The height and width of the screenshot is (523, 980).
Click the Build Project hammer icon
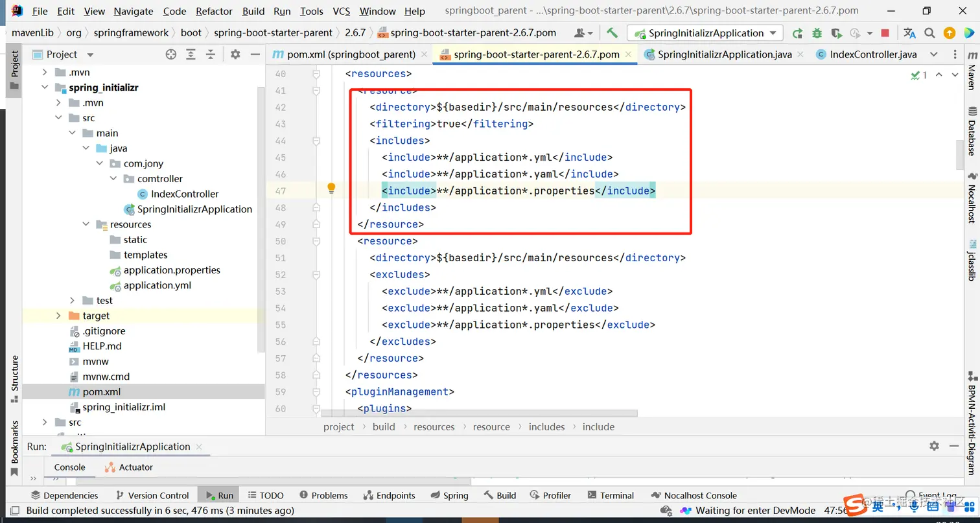(612, 32)
